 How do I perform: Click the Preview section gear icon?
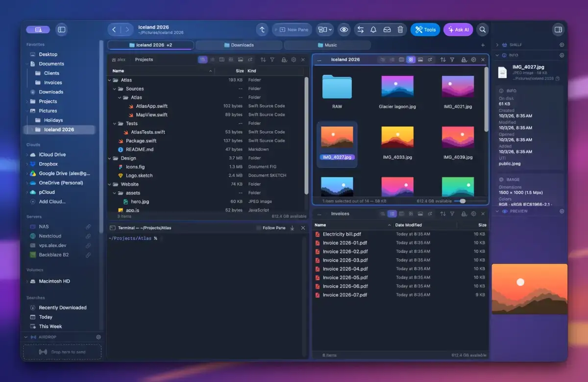(562, 211)
